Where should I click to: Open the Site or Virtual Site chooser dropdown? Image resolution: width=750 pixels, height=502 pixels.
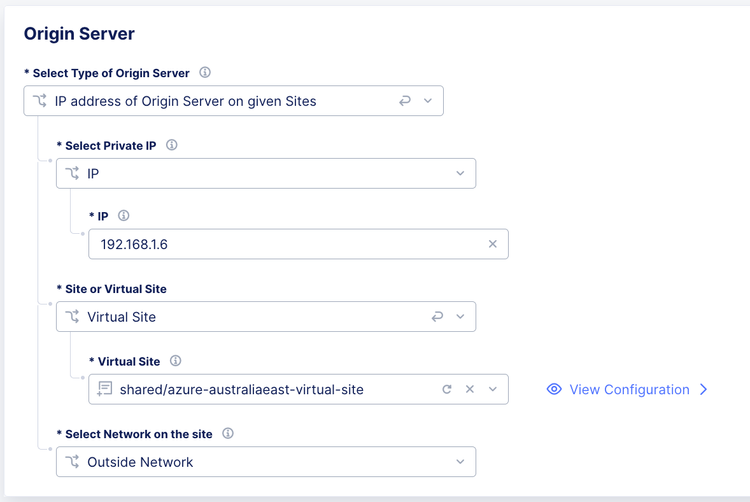pos(460,317)
